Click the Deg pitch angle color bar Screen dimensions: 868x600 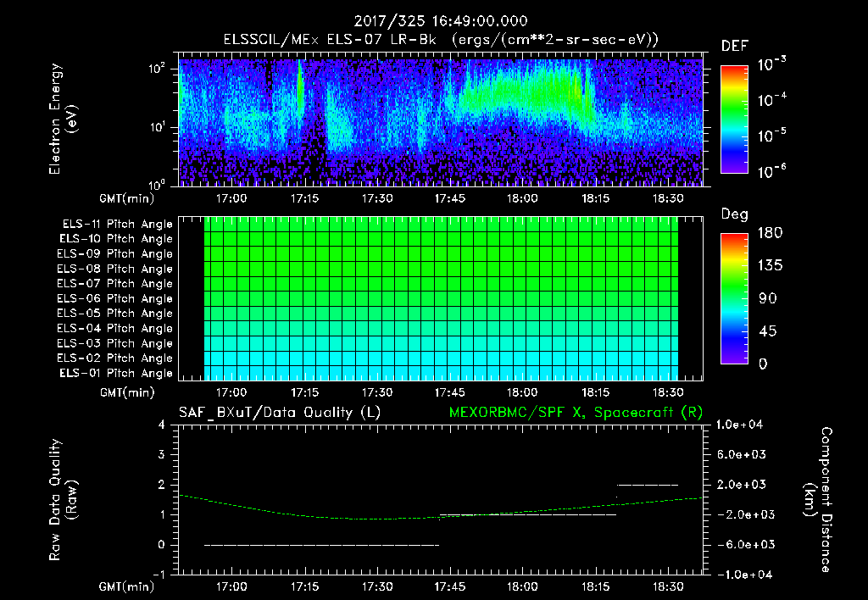coord(735,299)
